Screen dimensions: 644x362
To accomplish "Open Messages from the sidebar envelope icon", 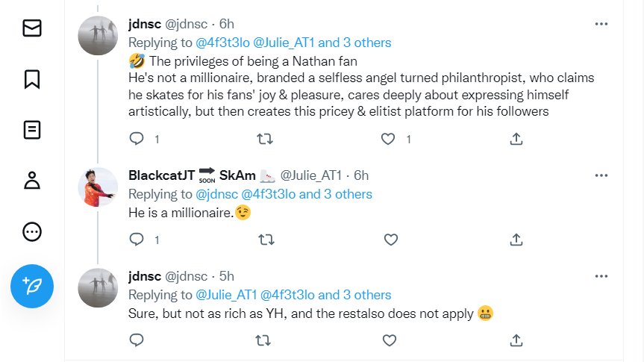I will [32, 28].
